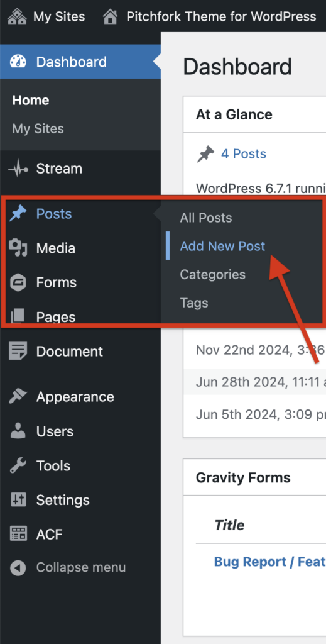Image resolution: width=326 pixels, height=644 pixels.
Task: Click the pushpin icon next to 4 Posts
Action: (205, 154)
